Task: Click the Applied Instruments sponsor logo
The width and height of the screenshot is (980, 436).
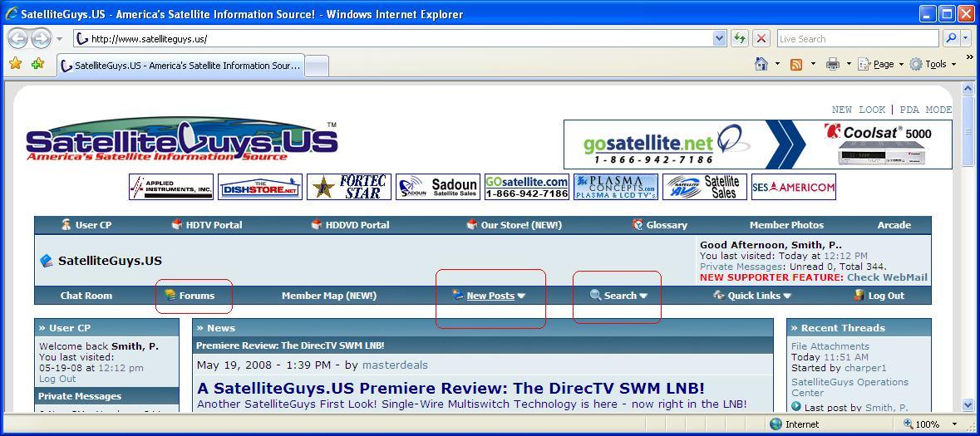Action: pos(171,187)
